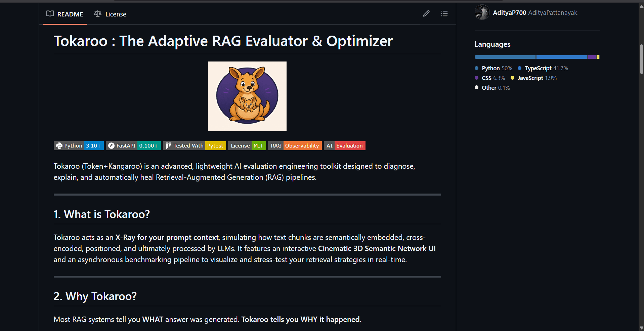Click the page vertical scrollbar thumb
Viewport: 644px width, 331px height.
pos(641,59)
